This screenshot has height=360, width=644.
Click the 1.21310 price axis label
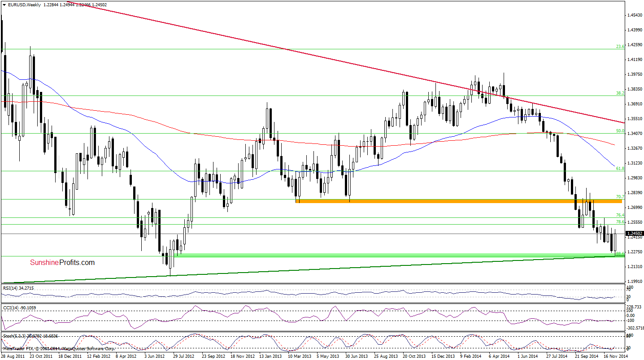(x=635, y=267)
